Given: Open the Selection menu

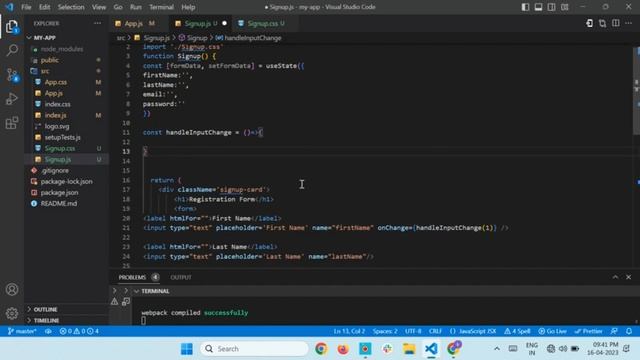Looking at the screenshot, I should point(71,7).
